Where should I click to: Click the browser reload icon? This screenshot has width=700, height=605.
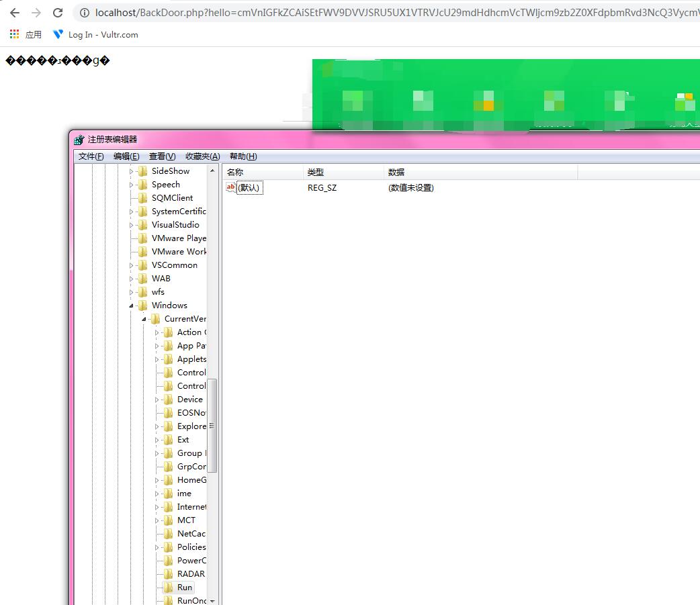click(x=58, y=13)
